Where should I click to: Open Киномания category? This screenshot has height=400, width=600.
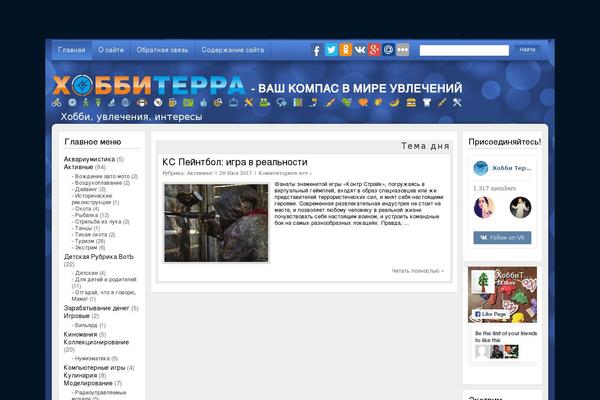(x=80, y=334)
